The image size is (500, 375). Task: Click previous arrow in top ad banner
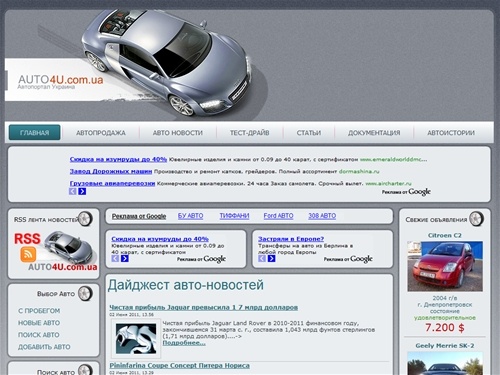(73, 191)
